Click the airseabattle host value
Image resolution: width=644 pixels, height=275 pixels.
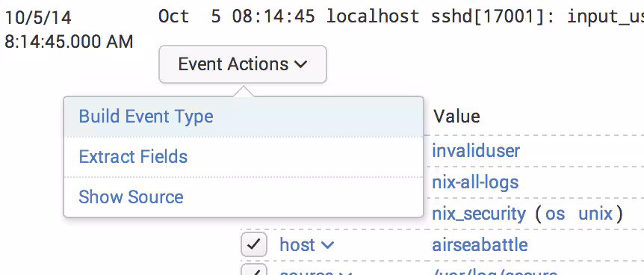pyautogui.click(x=480, y=245)
